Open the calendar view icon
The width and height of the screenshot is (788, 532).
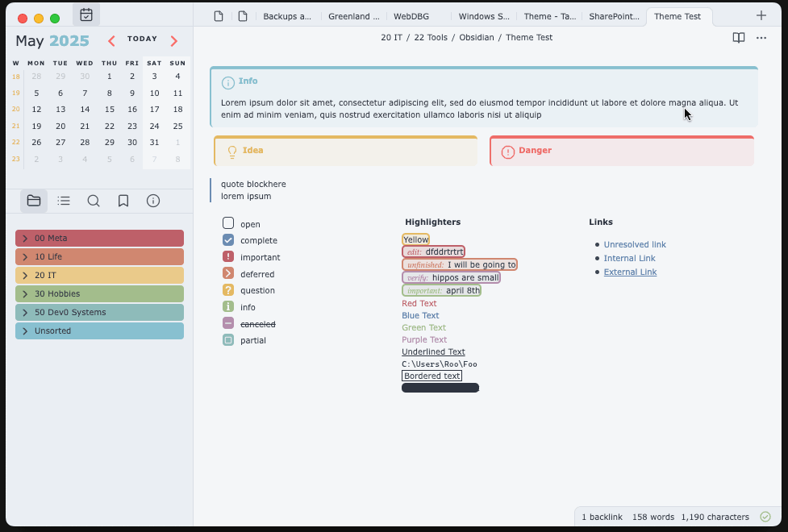[x=86, y=15]
